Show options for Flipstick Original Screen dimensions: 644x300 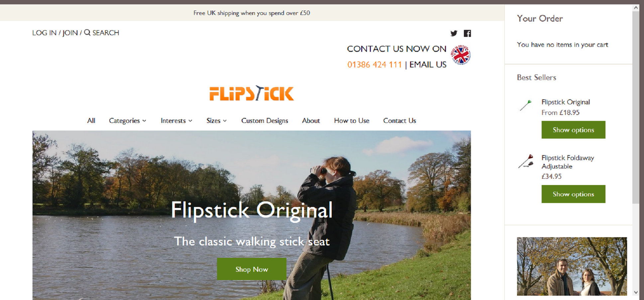coord(573,130)
